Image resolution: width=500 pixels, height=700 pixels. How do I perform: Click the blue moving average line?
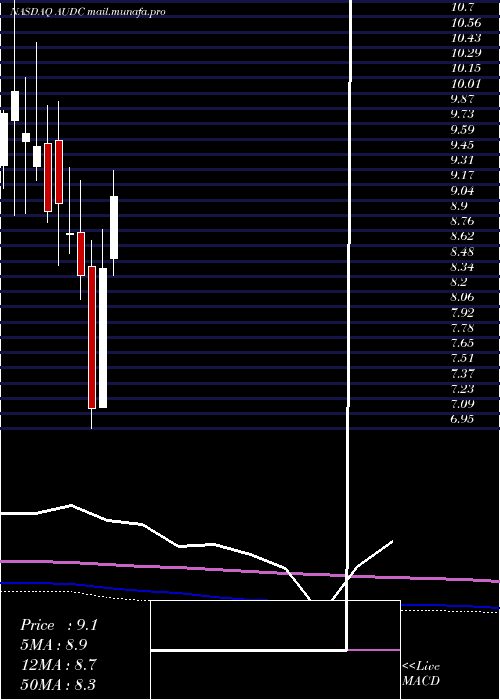[x=134, y=590]
